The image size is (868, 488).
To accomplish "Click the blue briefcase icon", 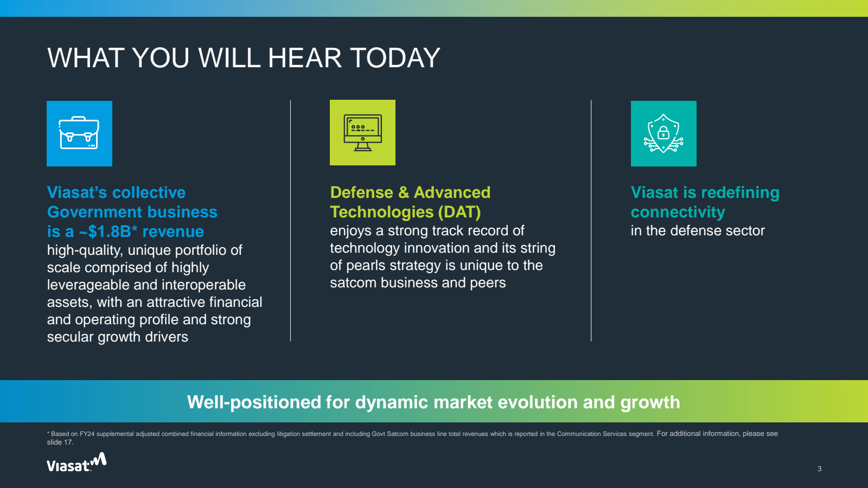I will click(79, 133).
